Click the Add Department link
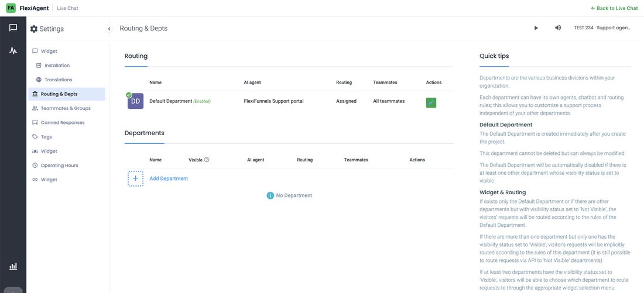 pyautogui.click(x=169, y=178)
